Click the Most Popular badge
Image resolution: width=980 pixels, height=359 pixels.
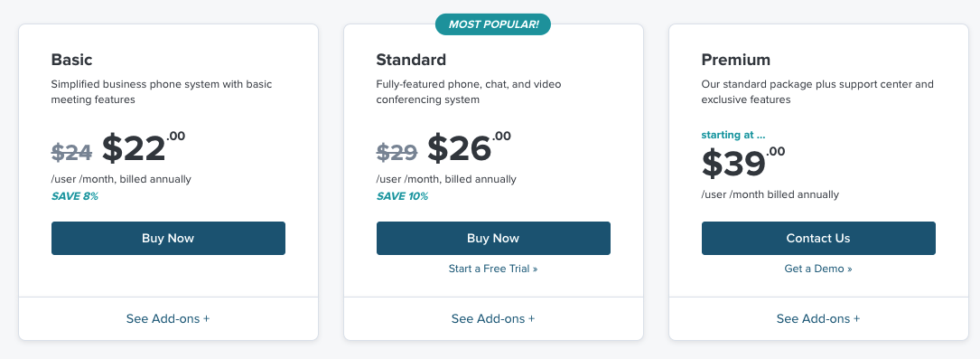point(493,24)
